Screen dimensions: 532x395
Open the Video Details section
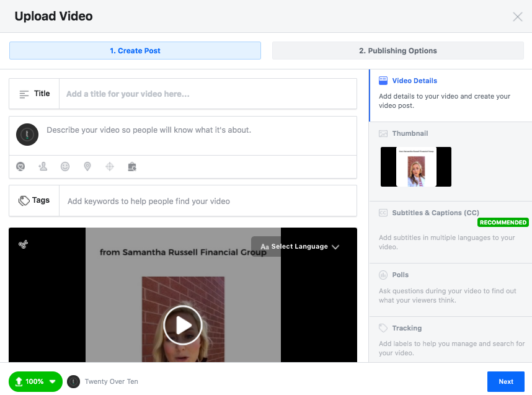coord(414,81)
